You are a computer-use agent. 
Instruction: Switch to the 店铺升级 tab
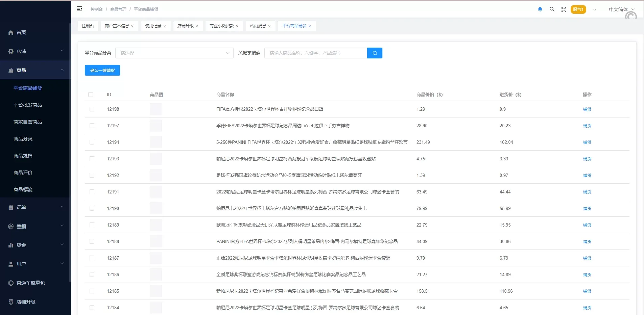coord(185,26)
